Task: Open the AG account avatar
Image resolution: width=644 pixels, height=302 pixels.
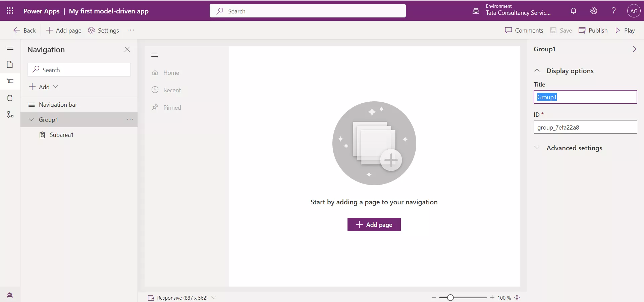Action: click(x=634, y=11)
